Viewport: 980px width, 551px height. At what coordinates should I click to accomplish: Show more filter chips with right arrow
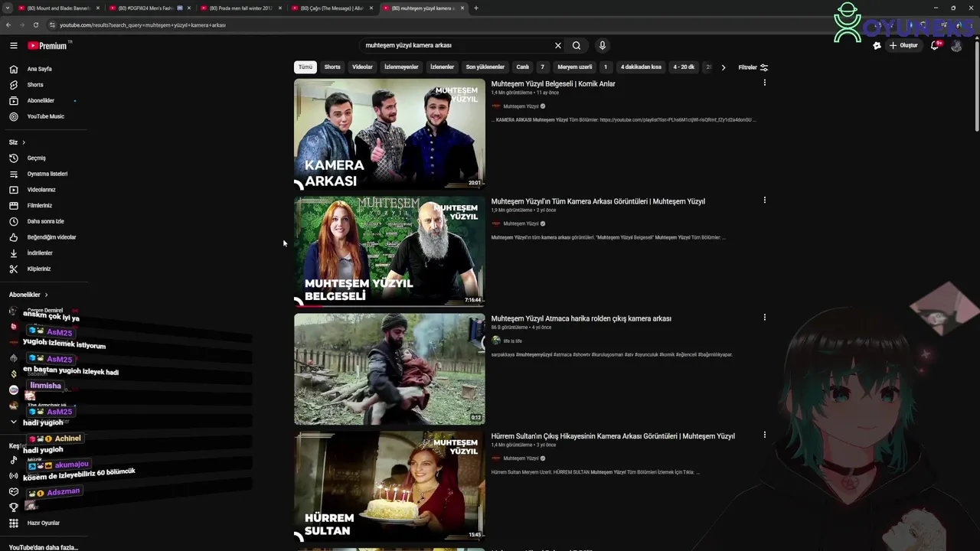pyautogui.click(x=723, y=67)
